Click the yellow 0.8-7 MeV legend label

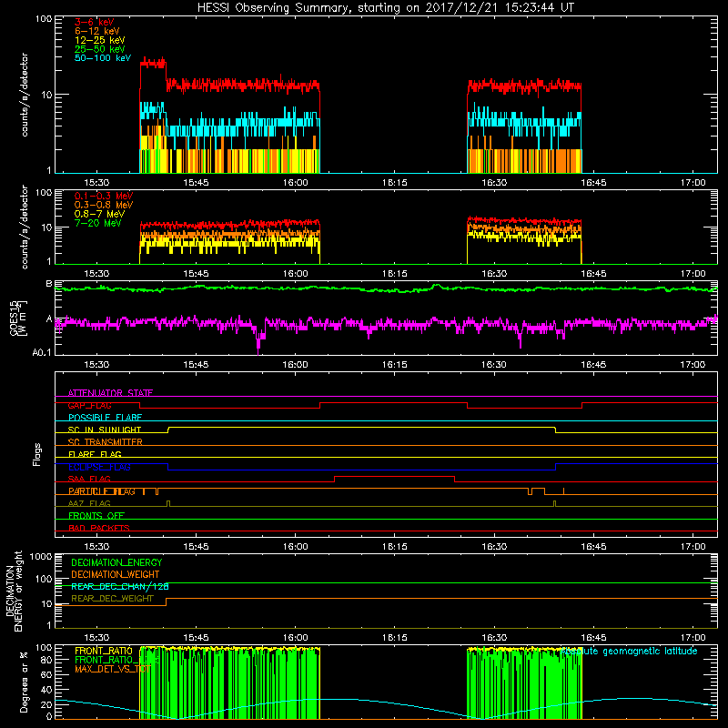pos(100,214)
